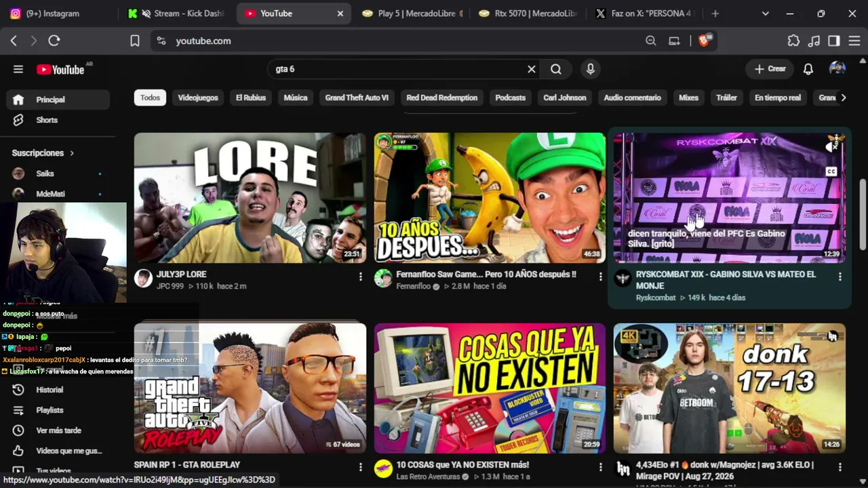Open the Brave main menu
This screenshot has height=488, width=868.
pyautogui.click(x=854, y=41)
